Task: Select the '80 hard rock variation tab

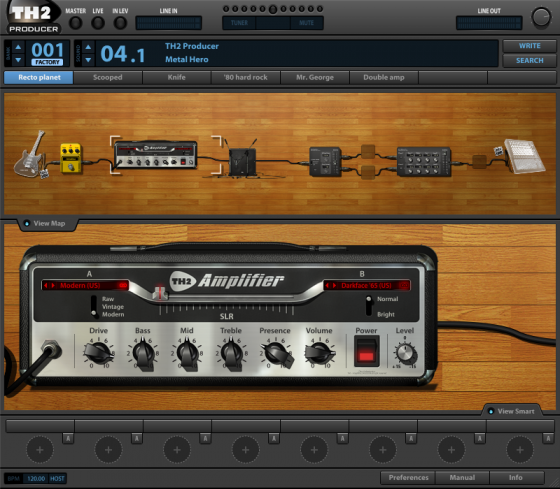Action: point(246,78)
